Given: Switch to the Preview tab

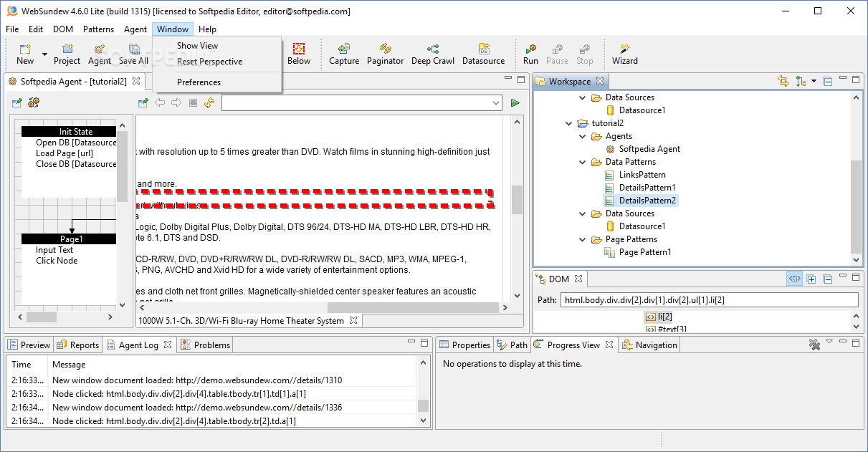Looking at the screenshot, I should [x=29, y=345].
